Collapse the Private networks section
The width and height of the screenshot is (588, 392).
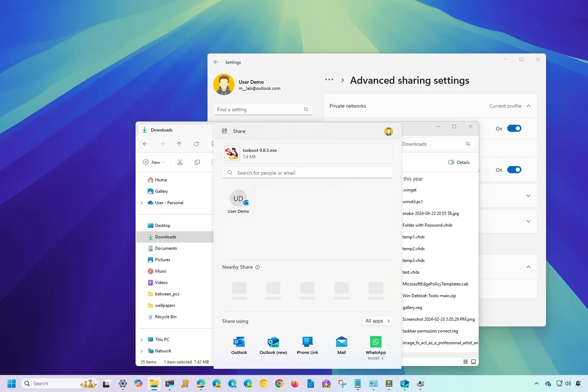click(x=529, y=106)
